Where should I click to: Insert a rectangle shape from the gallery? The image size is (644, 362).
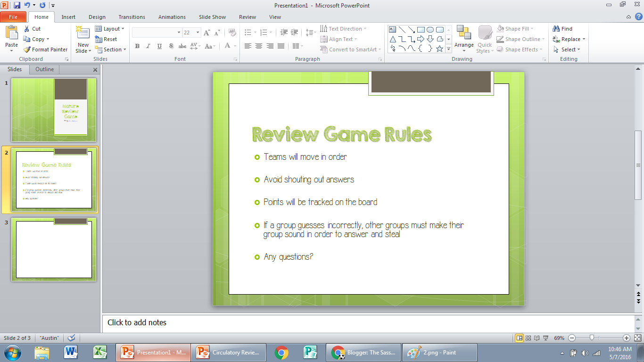click(420, 29)
